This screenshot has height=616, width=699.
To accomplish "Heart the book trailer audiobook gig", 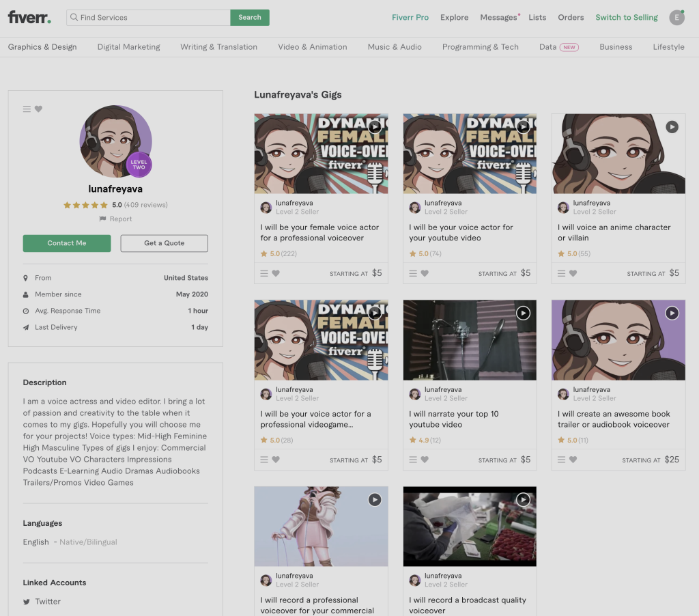I will [573, 460].
